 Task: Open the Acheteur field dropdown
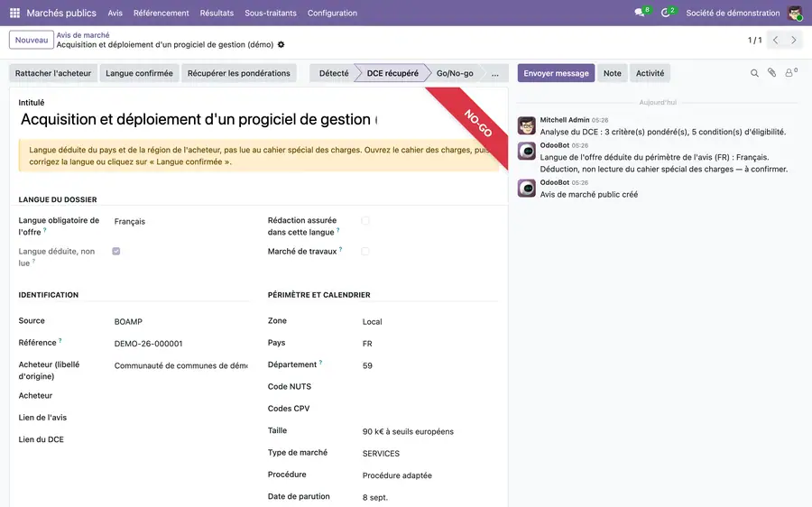coord(180,396)
